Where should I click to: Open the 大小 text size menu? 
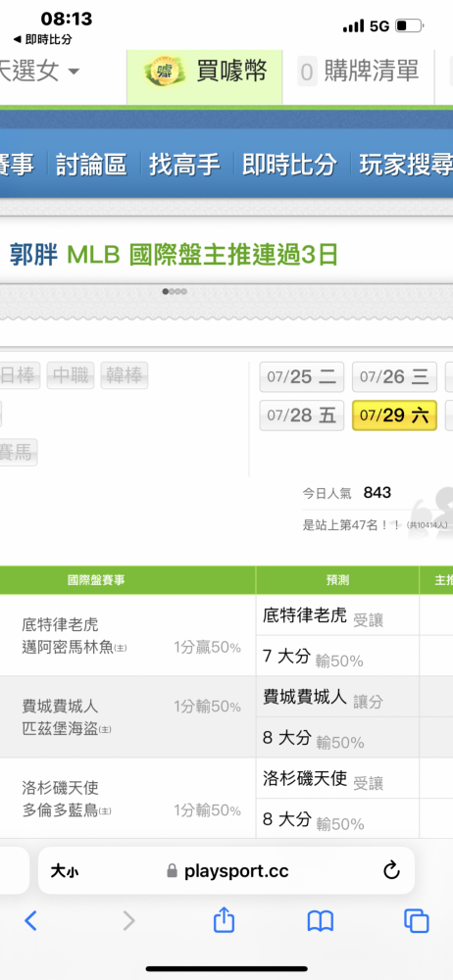65,870
